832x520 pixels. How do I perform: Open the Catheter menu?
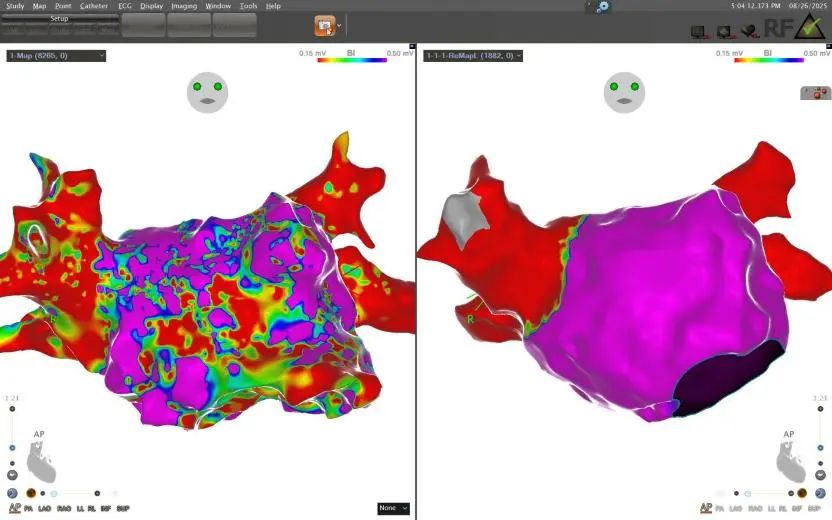click(x=94, y=6)
